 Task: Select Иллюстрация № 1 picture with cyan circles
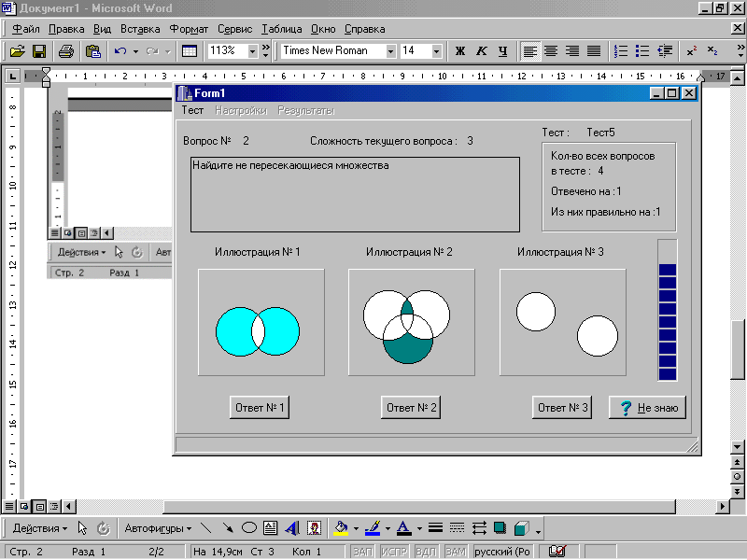(261, 322)
